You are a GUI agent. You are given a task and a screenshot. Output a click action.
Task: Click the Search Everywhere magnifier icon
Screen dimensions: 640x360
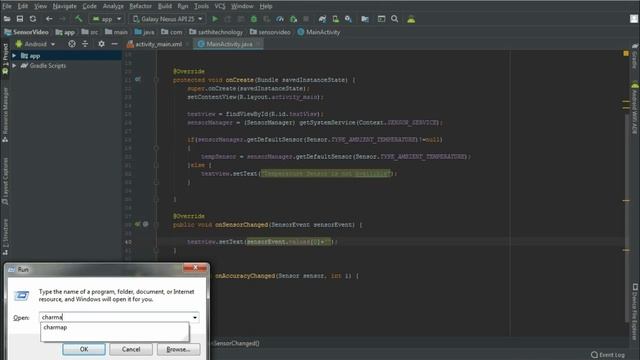394,19
